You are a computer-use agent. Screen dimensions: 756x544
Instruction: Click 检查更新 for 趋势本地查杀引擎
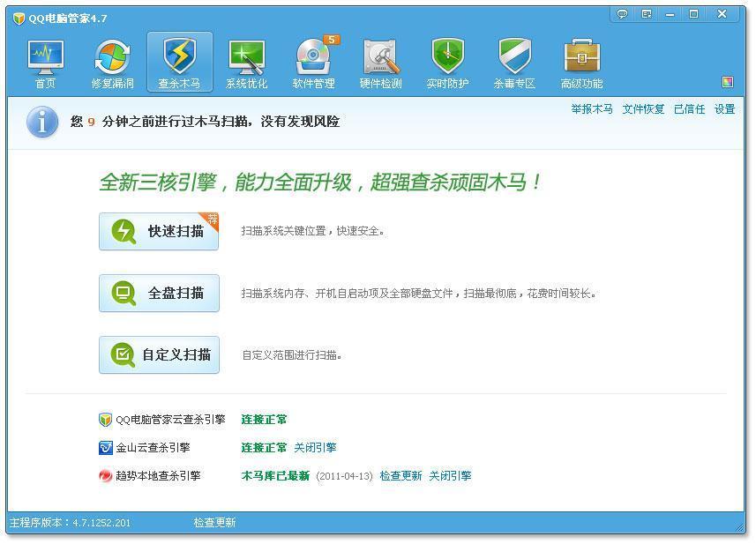[400, 476]
